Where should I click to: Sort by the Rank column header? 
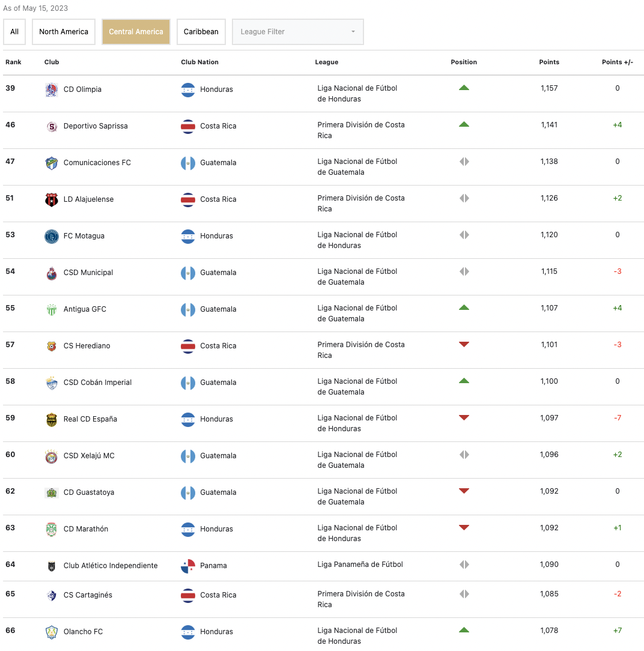pyautogui.click(x=13, y=62)
